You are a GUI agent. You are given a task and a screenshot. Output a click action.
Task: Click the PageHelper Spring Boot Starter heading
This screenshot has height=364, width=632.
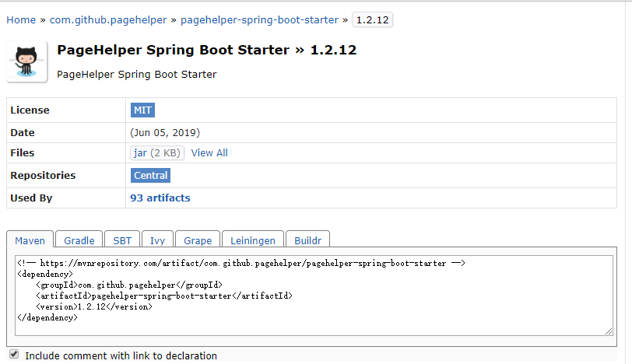click(x=207, y=50)
